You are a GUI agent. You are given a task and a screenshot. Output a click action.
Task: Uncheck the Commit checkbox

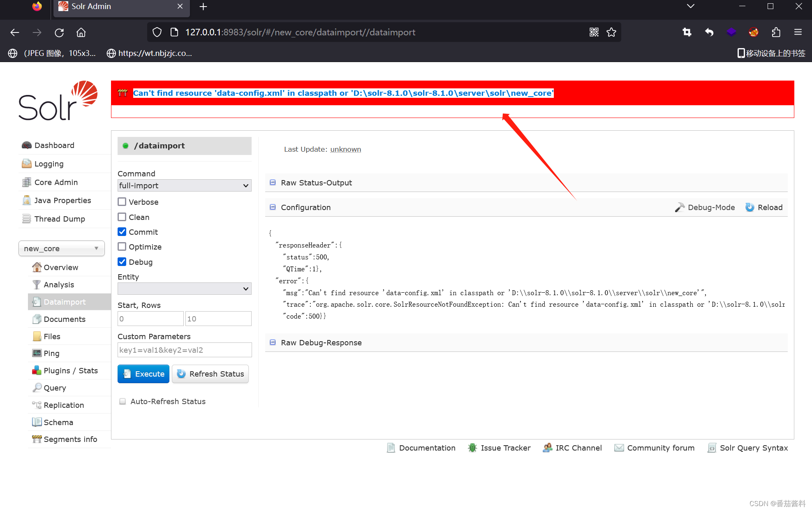coord(122,232)
